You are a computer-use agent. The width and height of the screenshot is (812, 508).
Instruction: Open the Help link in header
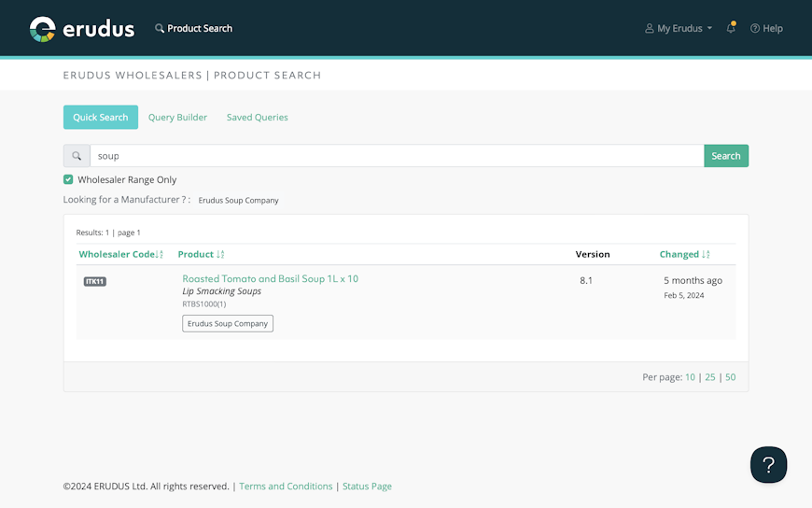(766, 29)
